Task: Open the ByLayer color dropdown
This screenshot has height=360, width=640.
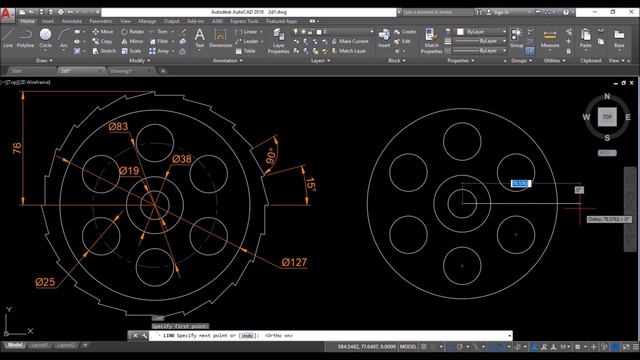Action: pos(482,31)
